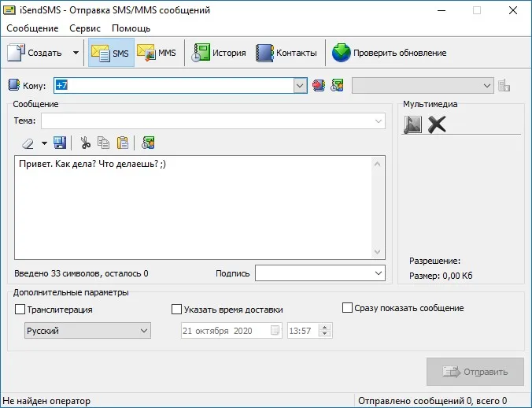Open the Помощь menu

(x=131, y=28)
